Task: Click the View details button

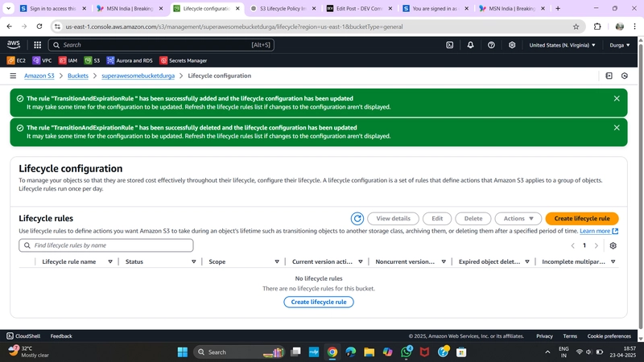Action: [393, 219]
